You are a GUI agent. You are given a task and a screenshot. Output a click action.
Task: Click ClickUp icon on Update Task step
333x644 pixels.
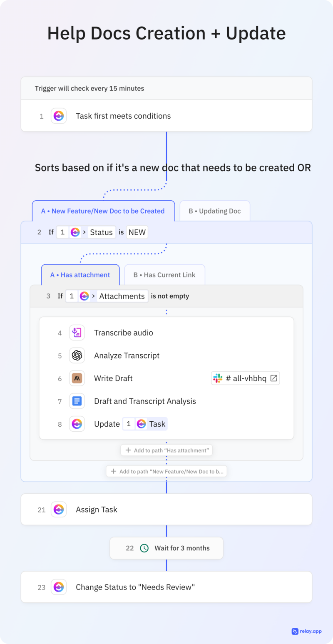[77, 424]
